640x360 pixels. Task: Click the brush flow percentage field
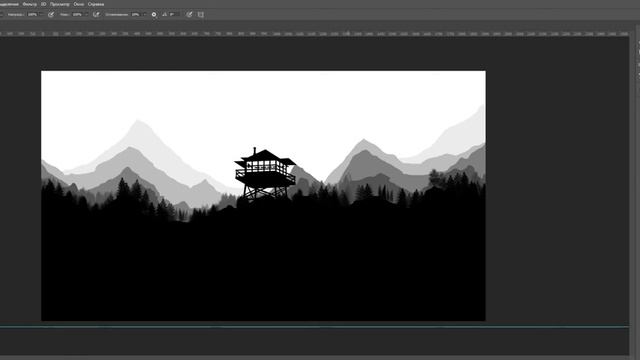[x=77, y=14]
